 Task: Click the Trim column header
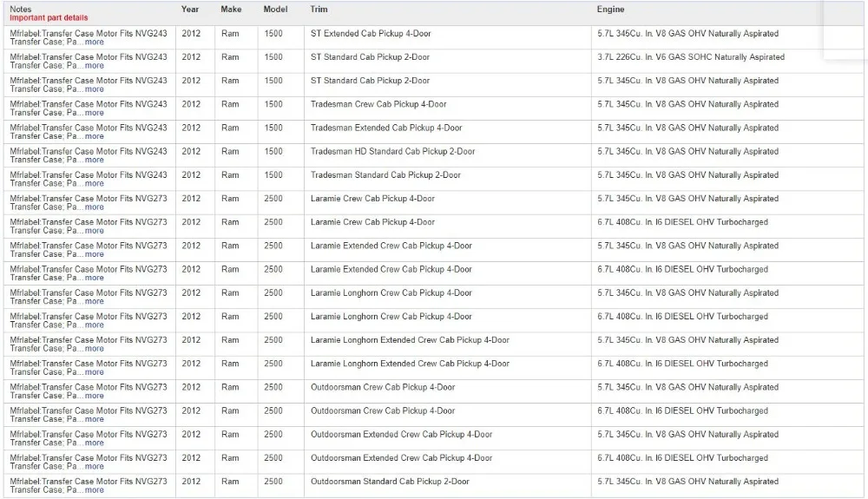pos(319,10)
